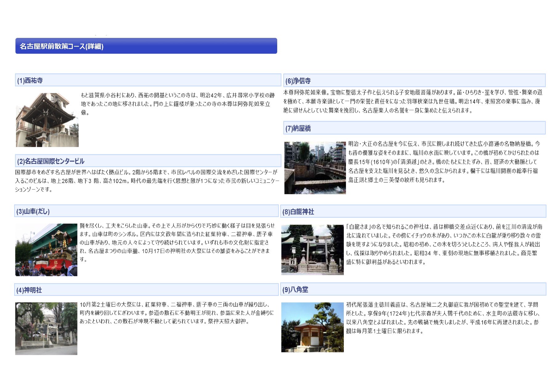Click the (4)神明社 section heading
The height and width of the screenshot is (392, 555).
coord(147,290)
